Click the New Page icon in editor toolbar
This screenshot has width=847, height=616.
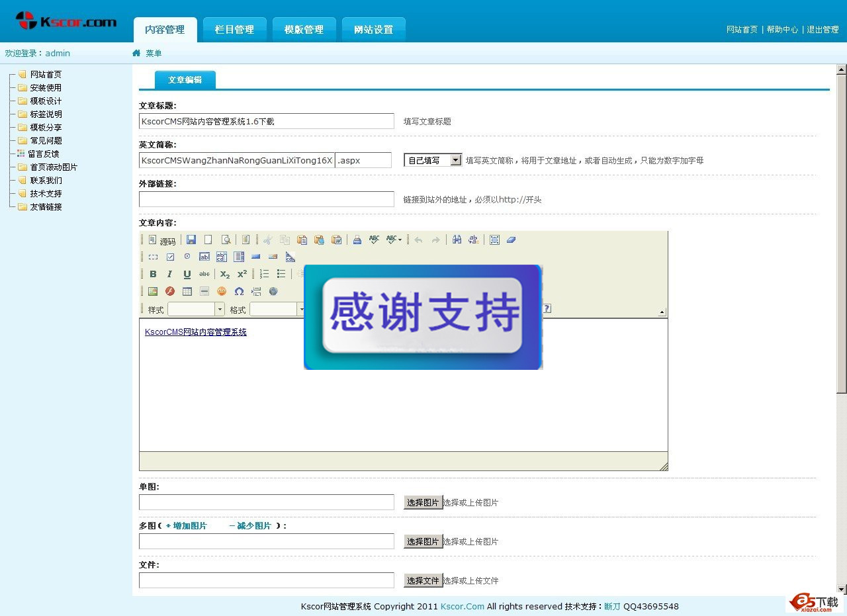click(208, 240)
